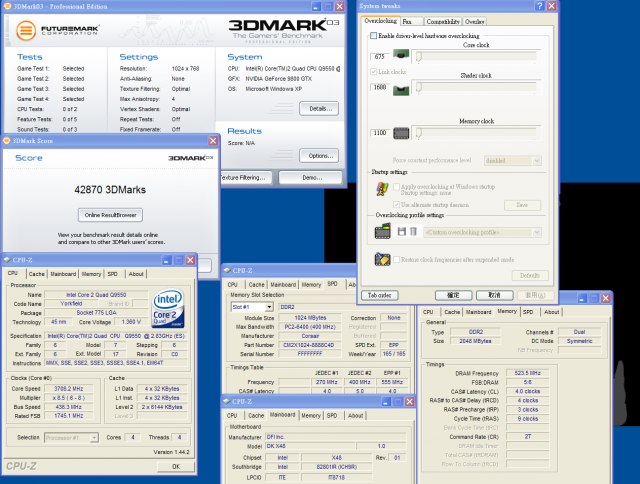Viewport: 640px width, 484px height.
Task: Click the Details... button in 3DMark03
Action: pos(319,109)
